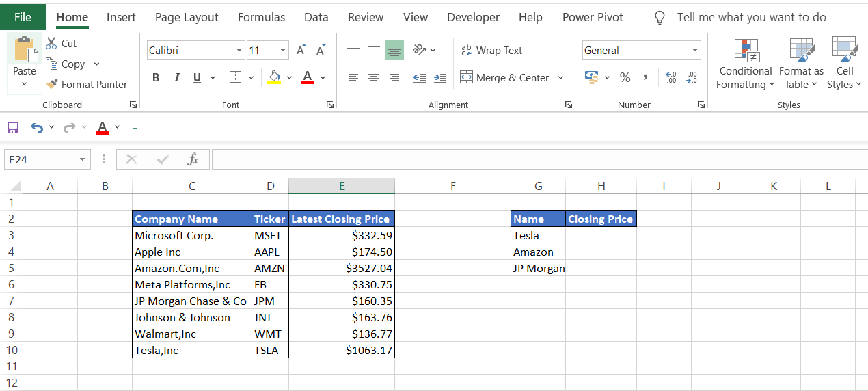The image size is (868, 391).
Task: Open the Merge & Center dropdown arrow
Action: click(560, 78)
